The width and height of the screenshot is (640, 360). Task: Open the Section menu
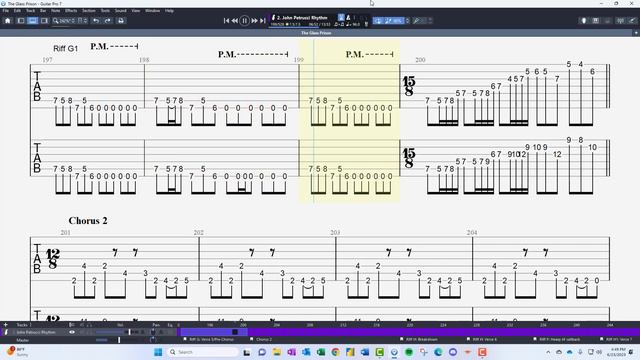(x=89, y=11)
